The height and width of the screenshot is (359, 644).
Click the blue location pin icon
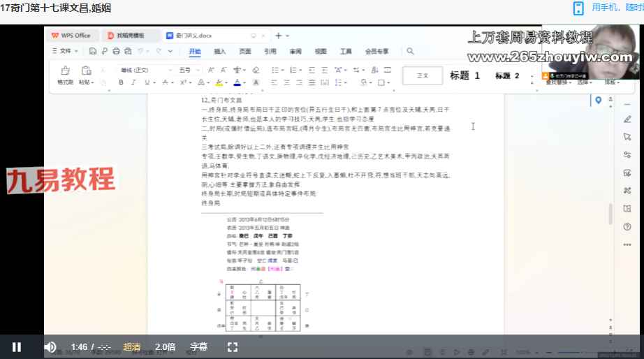click(x=598, y=101)
